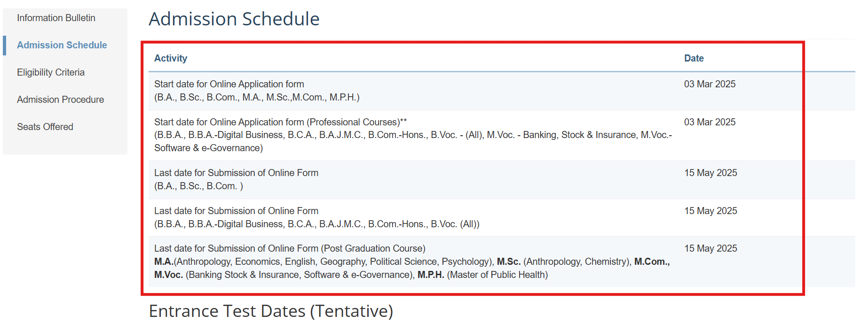Viewport: 868px width, 331px height.
Task: Click the bold M.P.H. text in last row
Action: [431, 275]
